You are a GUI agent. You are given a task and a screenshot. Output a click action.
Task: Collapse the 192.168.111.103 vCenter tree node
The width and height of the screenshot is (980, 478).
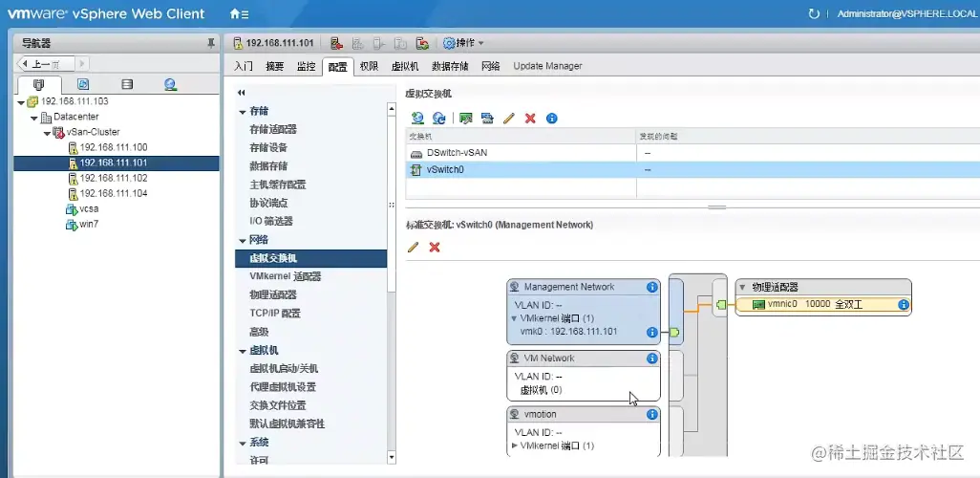pos(21,102)
